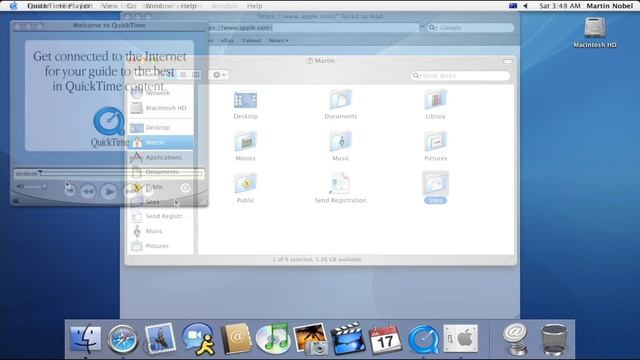640x360 pixels.
Task: Open iPhoto from the Dock
Action: pos(311,339)
